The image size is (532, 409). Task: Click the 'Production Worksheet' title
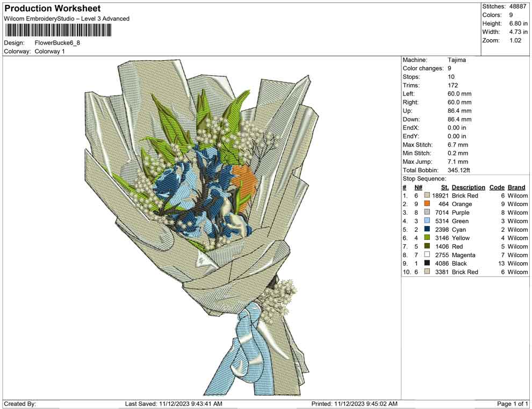tap(53, 9)
